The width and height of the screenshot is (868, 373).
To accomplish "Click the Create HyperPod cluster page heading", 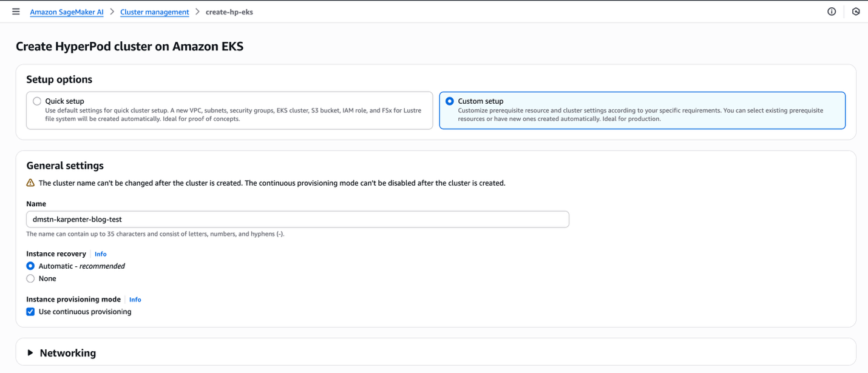I will (129, 46).
